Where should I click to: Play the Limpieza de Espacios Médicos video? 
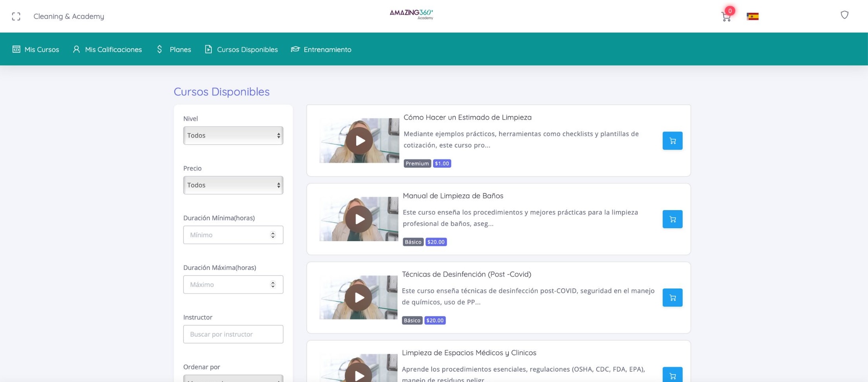pos(359,372)
